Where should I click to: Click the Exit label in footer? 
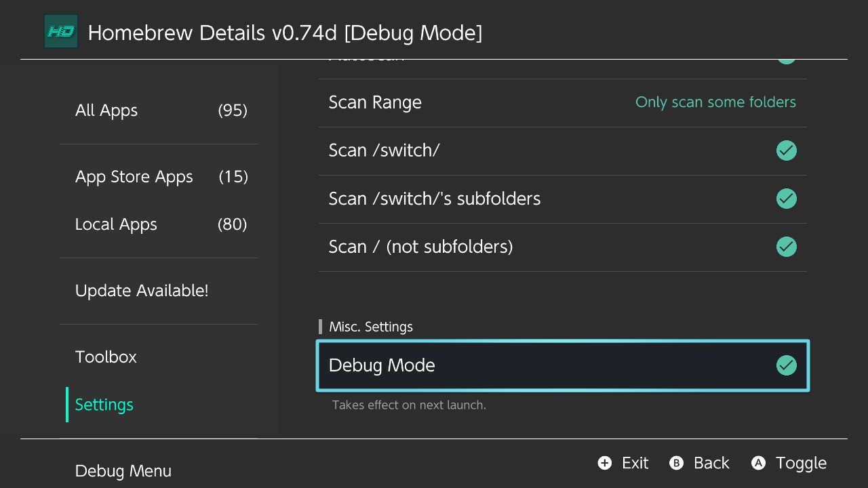point(635,463)
